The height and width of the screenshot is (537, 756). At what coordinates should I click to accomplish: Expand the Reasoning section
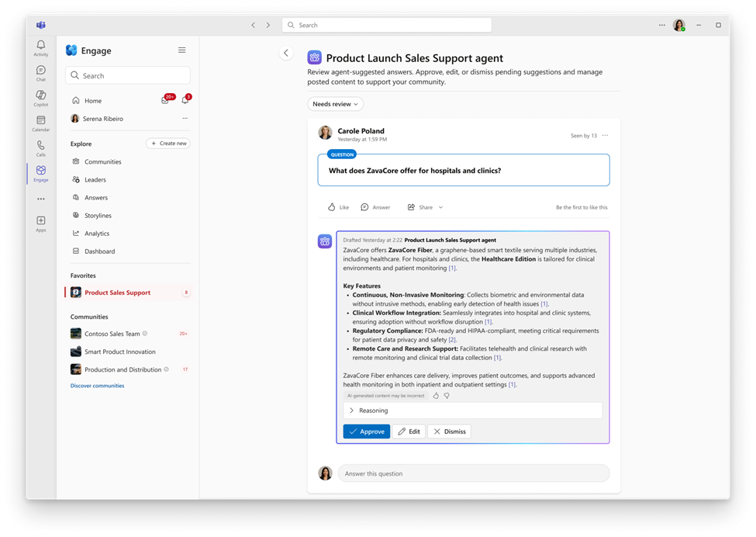[x=472, y=411]
